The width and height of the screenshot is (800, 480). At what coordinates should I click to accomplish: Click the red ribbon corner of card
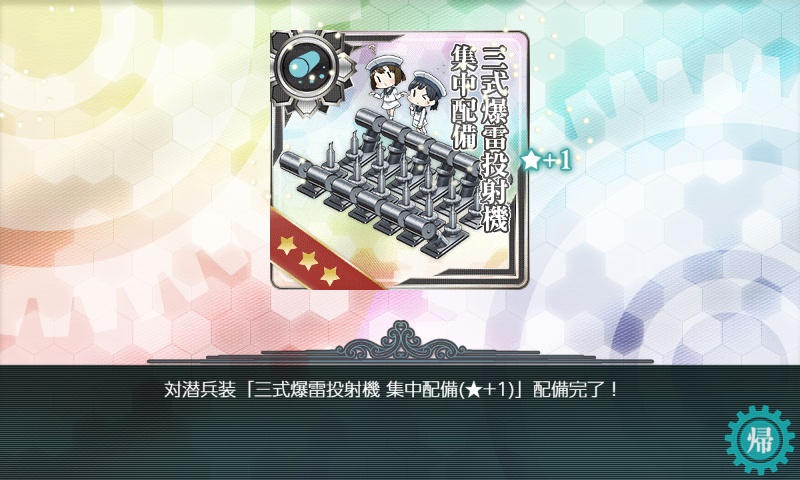coord(316,255)
